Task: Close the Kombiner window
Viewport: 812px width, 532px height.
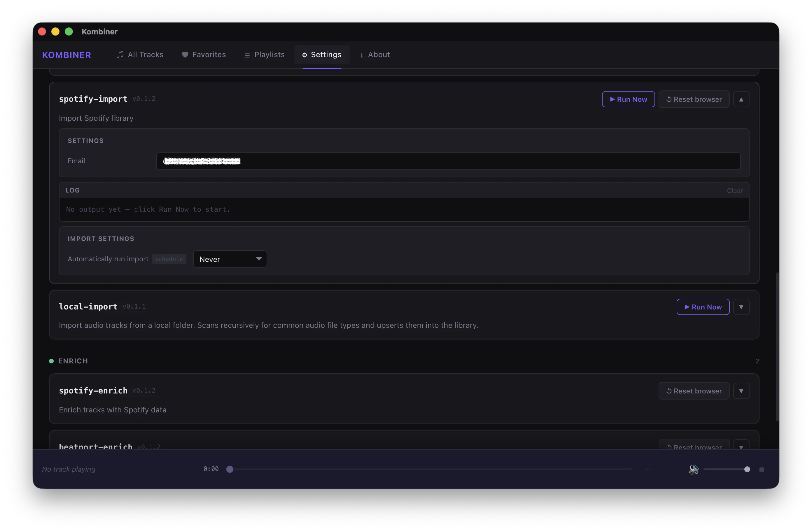Action: pos(42,32)
